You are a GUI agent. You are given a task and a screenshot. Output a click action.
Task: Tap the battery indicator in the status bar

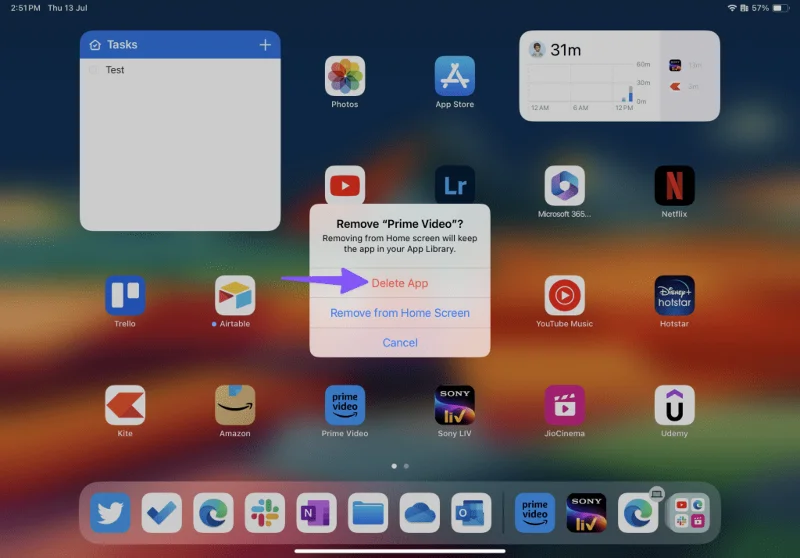click(x=780, y=8)
